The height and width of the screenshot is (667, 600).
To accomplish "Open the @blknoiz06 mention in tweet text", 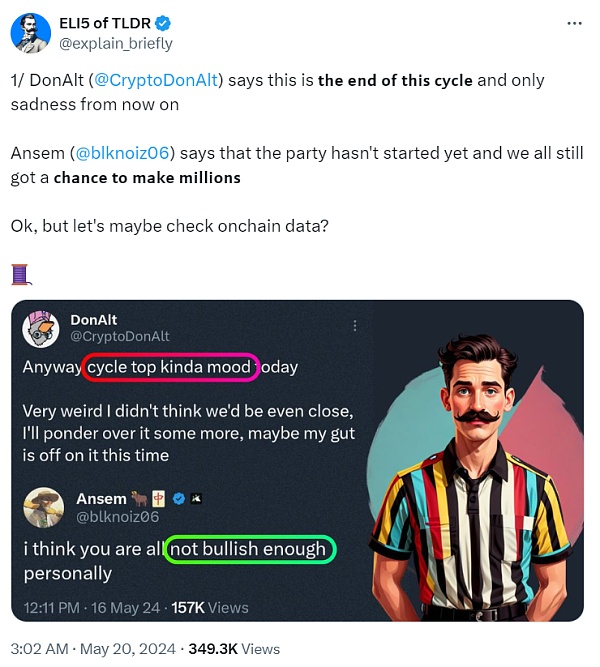I will pos(129,153).
